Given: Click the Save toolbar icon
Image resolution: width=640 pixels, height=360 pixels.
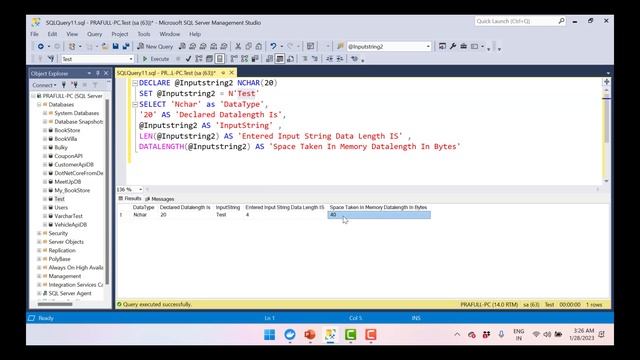Looking at the screenshot, I should pyautogui.click(x=116, y=47).
